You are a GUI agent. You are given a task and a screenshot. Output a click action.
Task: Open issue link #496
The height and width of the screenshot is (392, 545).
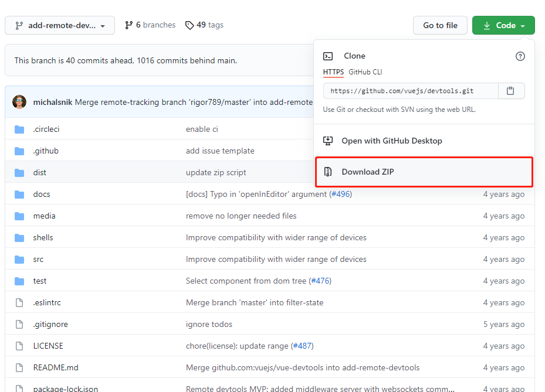click(x=341, y=194)
